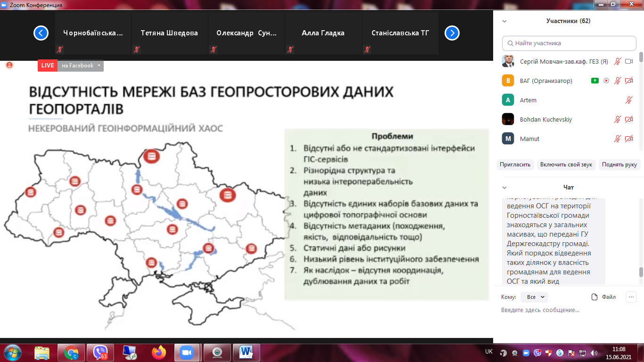644x362 pixels.
Task: Open the Windows Start menu
Action: pos(12,353)
